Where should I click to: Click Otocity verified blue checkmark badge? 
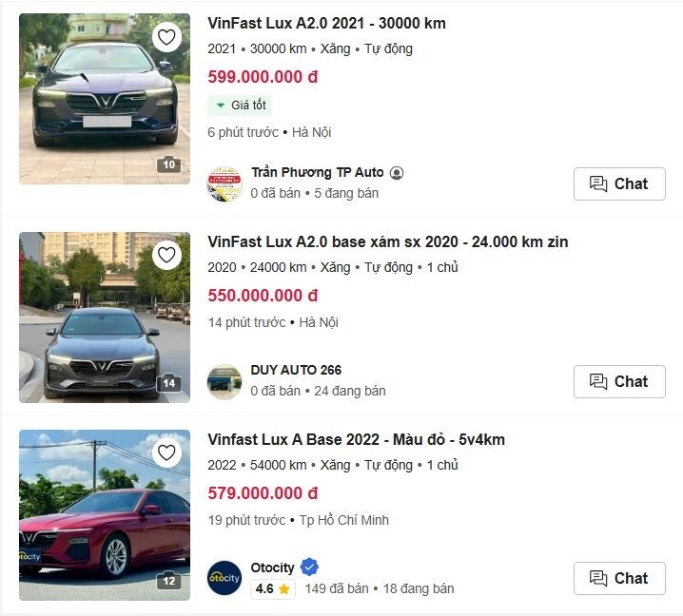pos(309,568)
